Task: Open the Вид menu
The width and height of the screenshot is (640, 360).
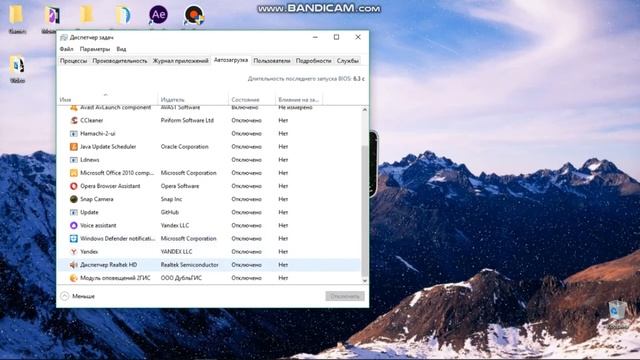Action: 121,49
